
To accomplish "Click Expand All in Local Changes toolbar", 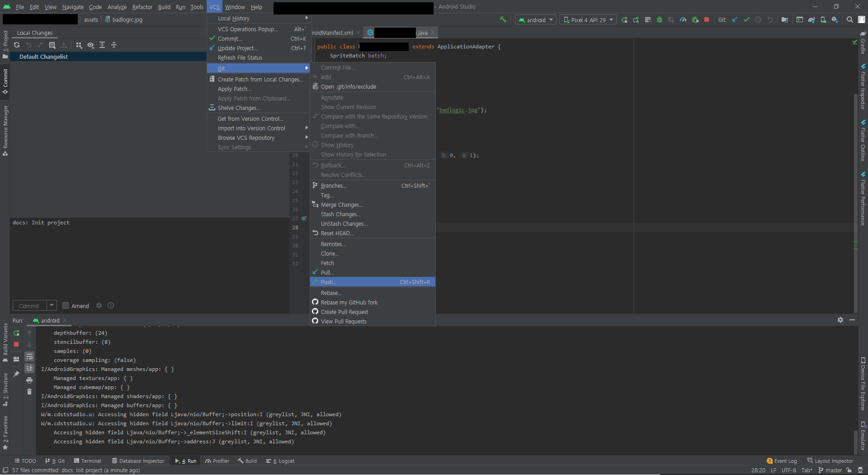I will (x=102, y=45).
